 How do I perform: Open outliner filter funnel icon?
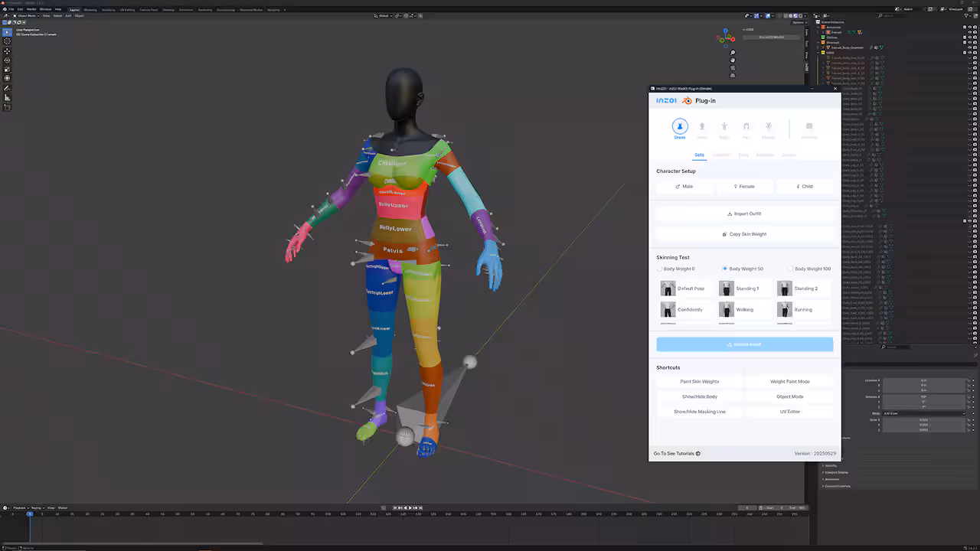click(x=967, y=15)
